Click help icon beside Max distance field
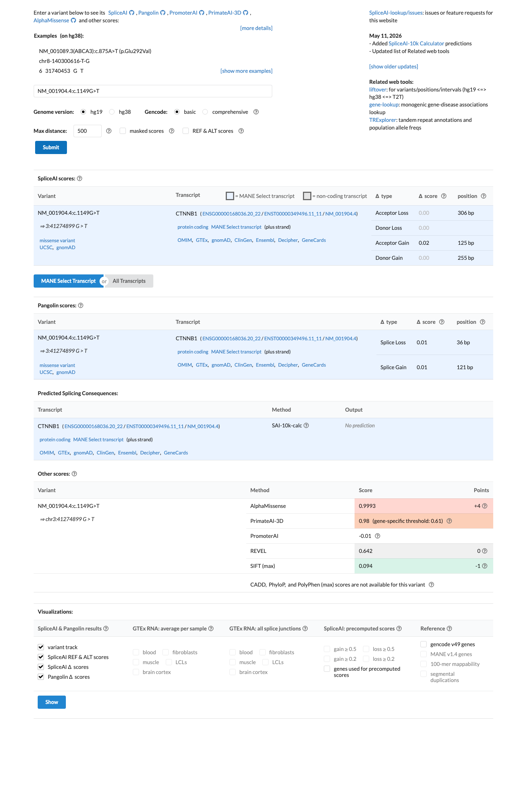Image resolution: width=532 pixels, height=805 pixels. point(109,131)
